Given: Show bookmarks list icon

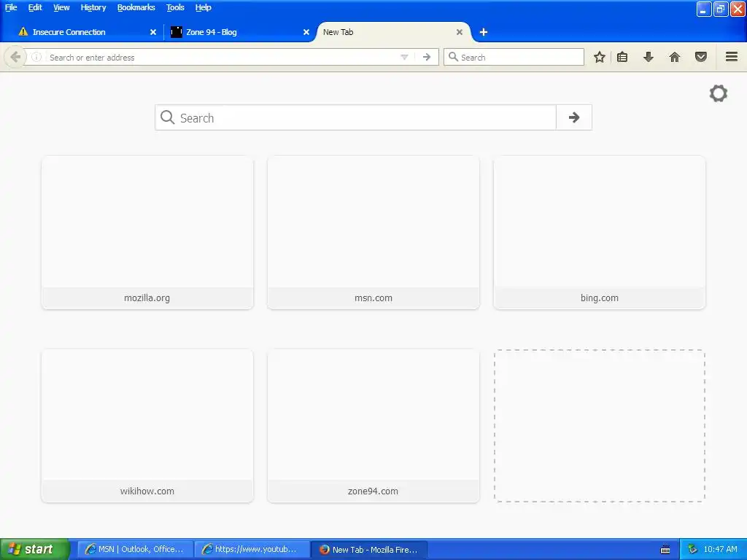Looking at the screenshot, I should 622,57.
